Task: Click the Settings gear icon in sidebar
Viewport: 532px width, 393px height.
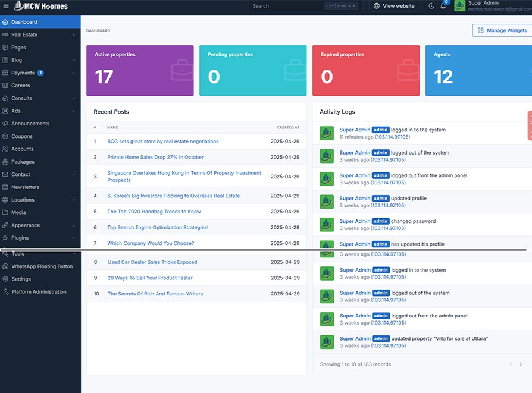Action: (5, 279)
